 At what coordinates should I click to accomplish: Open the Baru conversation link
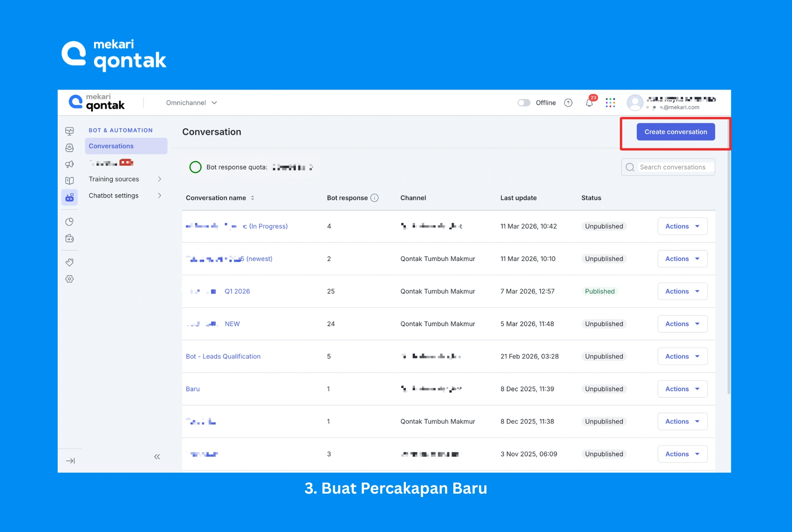click(193, 388)
